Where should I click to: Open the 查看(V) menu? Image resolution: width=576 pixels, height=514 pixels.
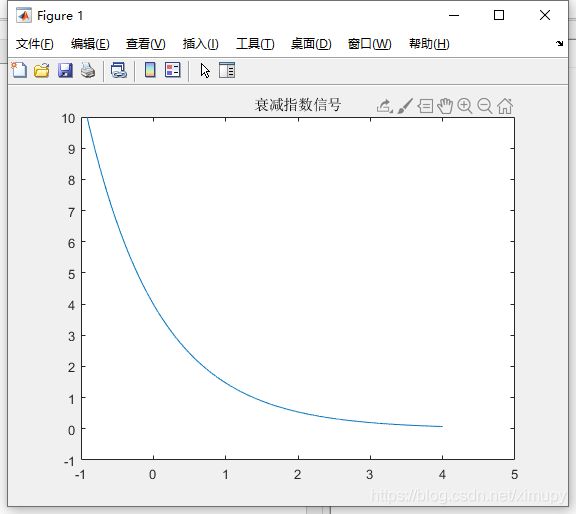pos(145,44)
